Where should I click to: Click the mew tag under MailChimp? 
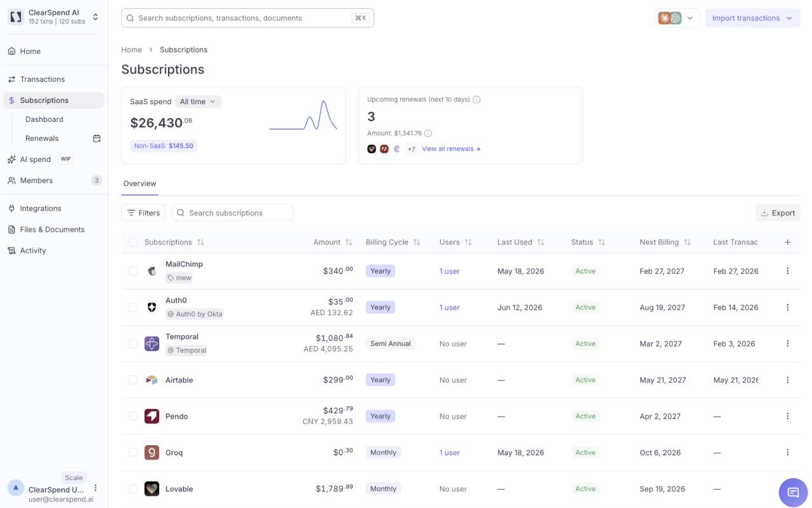[180, 278]
